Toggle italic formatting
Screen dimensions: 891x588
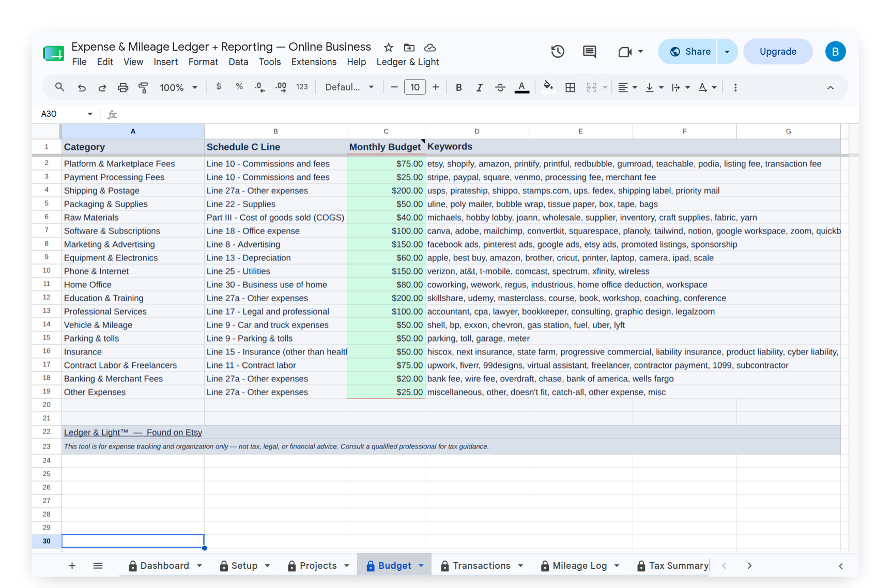pos(480,87)
